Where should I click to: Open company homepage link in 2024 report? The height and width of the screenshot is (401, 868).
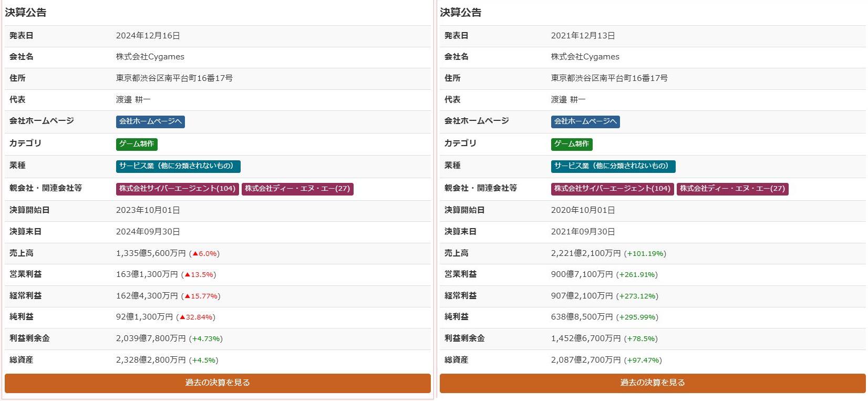point(150,121)
